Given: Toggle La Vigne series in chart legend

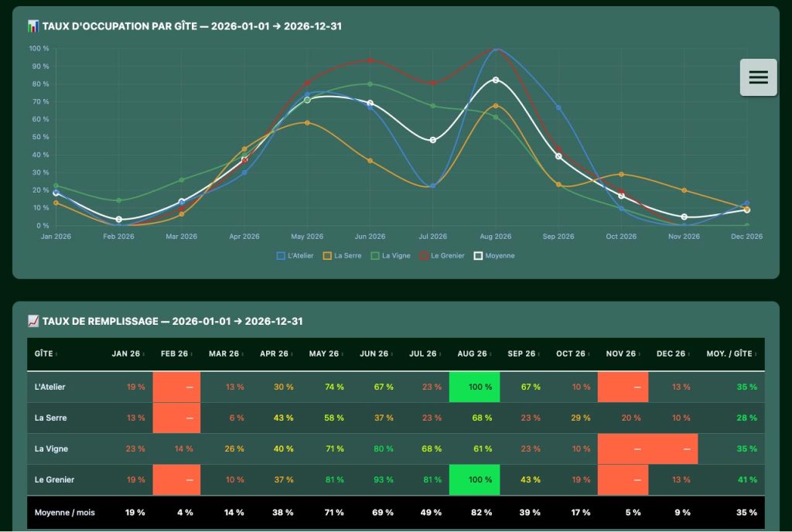Looking at the screenshot, I should tap(391, 256).
